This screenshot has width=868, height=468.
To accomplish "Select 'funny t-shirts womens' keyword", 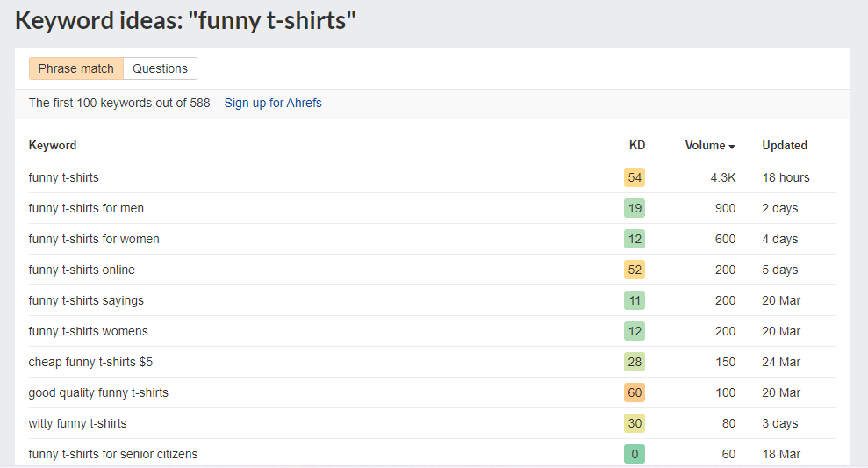I will tap(89, 331).
